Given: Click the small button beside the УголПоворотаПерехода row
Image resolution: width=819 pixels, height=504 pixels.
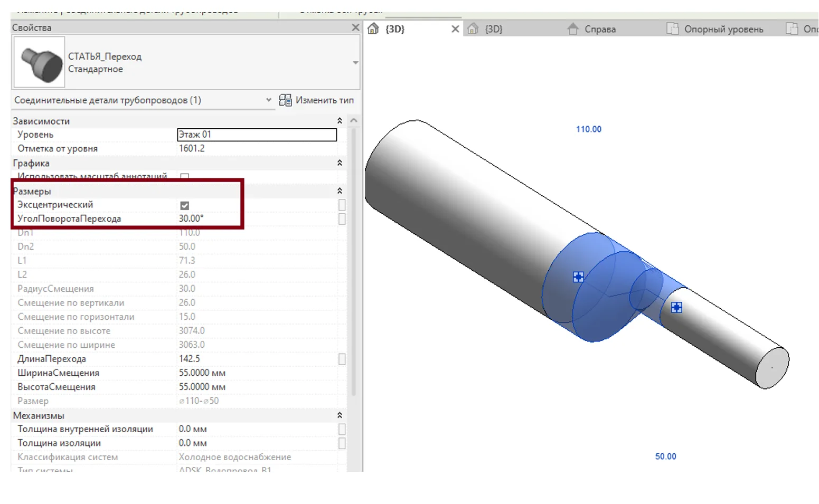Looking at the screenshot, I should pos(342,219).
